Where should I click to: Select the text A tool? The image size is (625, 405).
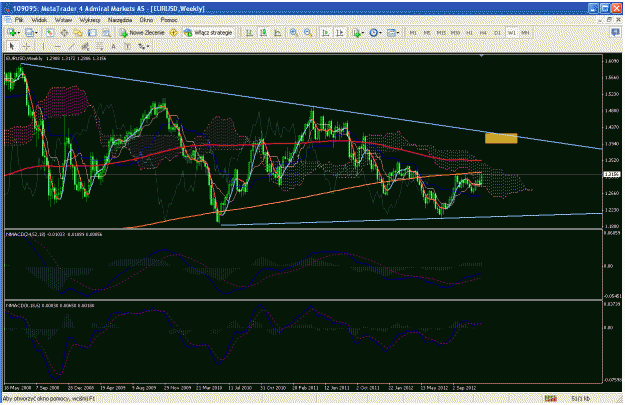tap(114, 46)
